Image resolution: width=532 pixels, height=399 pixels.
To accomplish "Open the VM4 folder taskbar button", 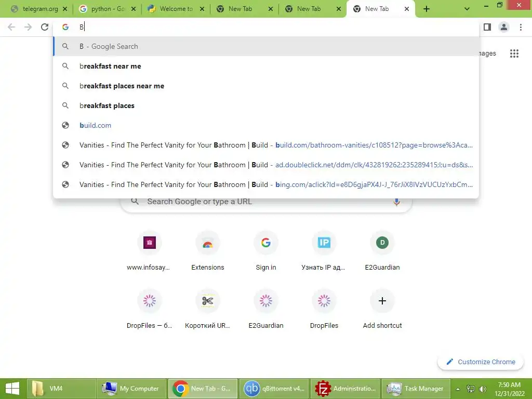I will (x=61, y=389).
